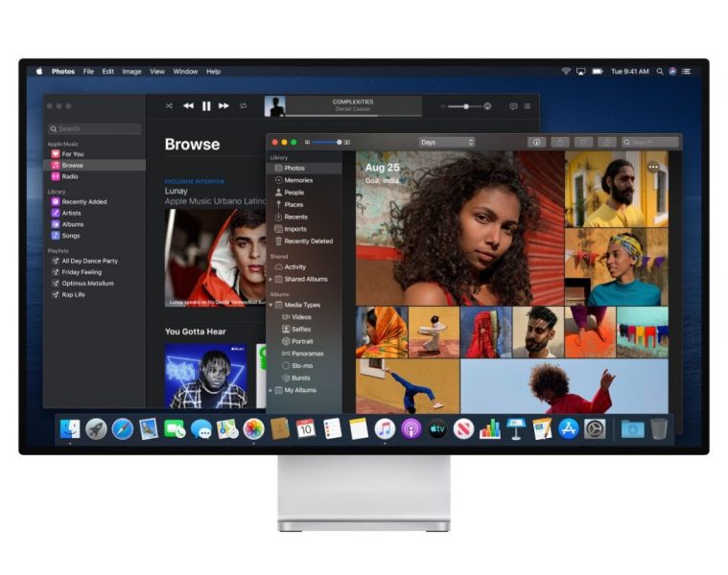Open the Help menu
Image resolution: width=728 pixels, height=575 pixels.
(214, 72)
